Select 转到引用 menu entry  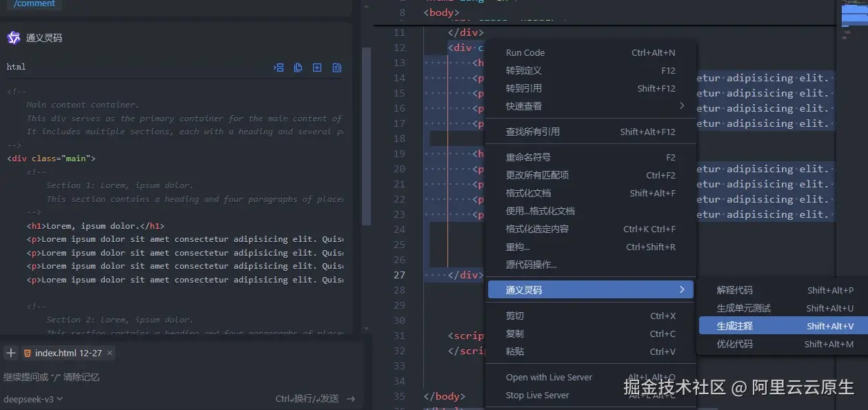click(591, 88)
